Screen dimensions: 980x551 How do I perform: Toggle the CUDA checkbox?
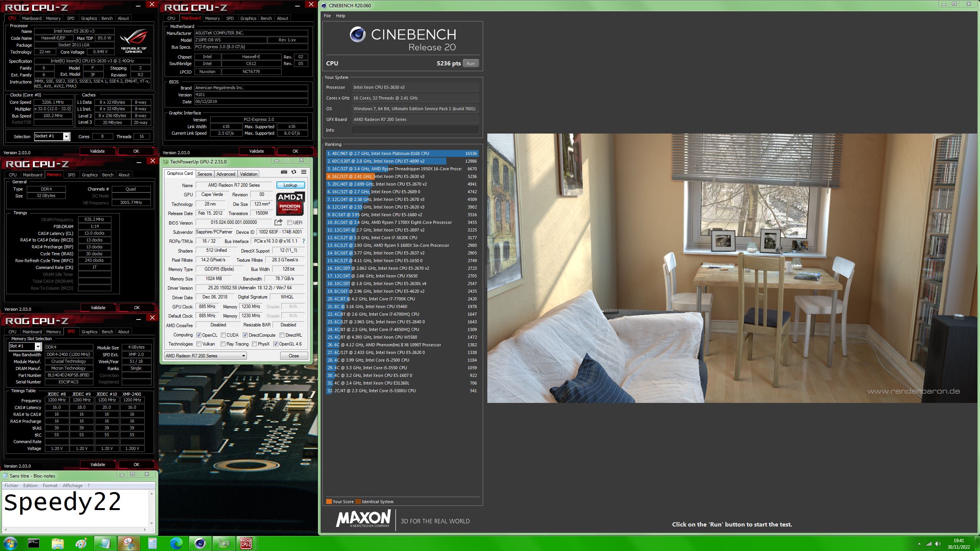click(223, 335)
